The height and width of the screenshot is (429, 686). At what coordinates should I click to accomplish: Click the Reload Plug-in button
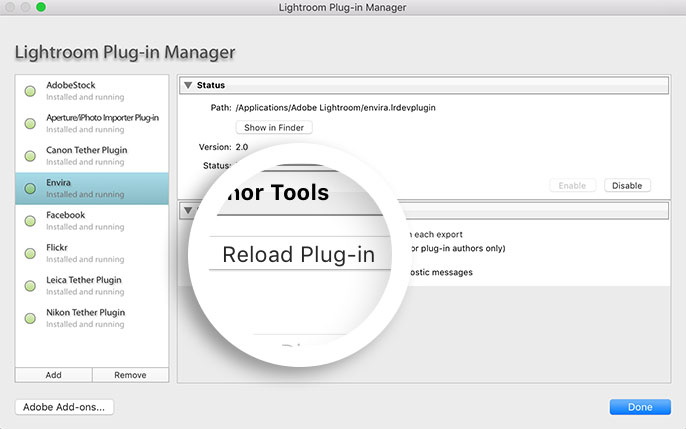299,254
